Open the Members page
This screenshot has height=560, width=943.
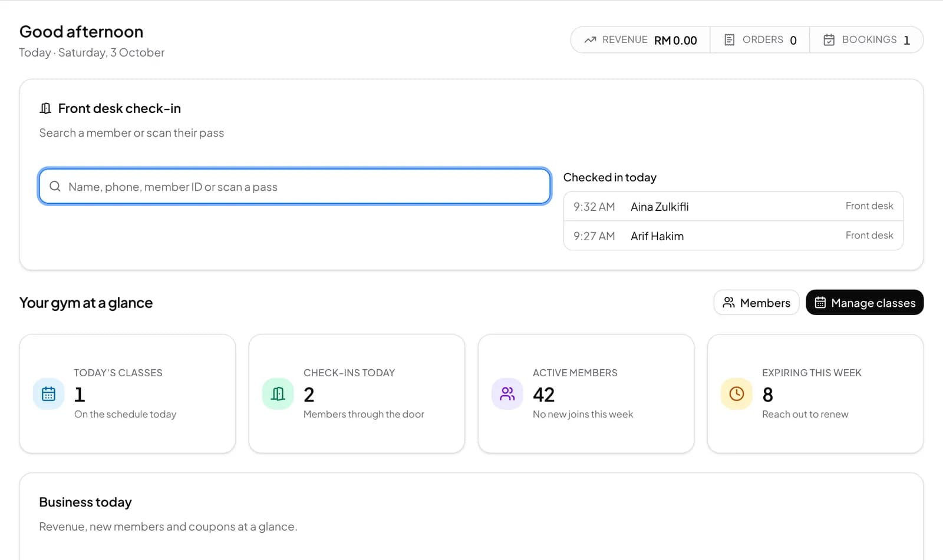point(756,302)
